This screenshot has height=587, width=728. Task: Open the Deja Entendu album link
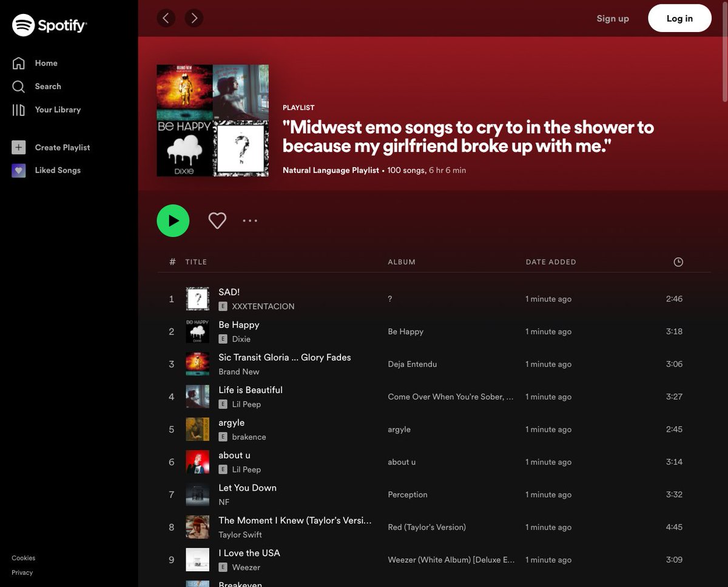pos(413,364)
